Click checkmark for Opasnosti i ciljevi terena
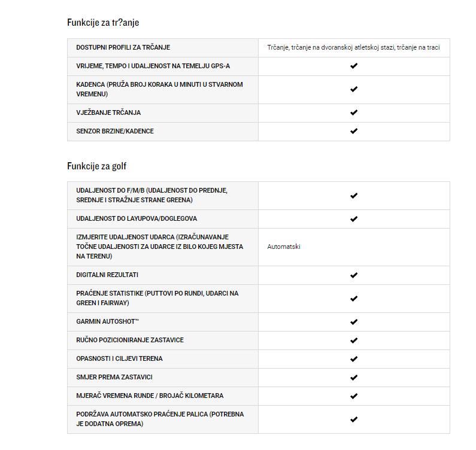 coord(354,359)
